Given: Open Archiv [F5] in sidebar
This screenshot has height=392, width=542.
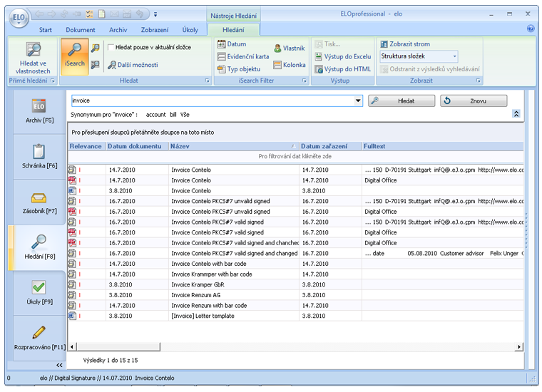Looking at the screenshot, I should click(x=39, y=112).
